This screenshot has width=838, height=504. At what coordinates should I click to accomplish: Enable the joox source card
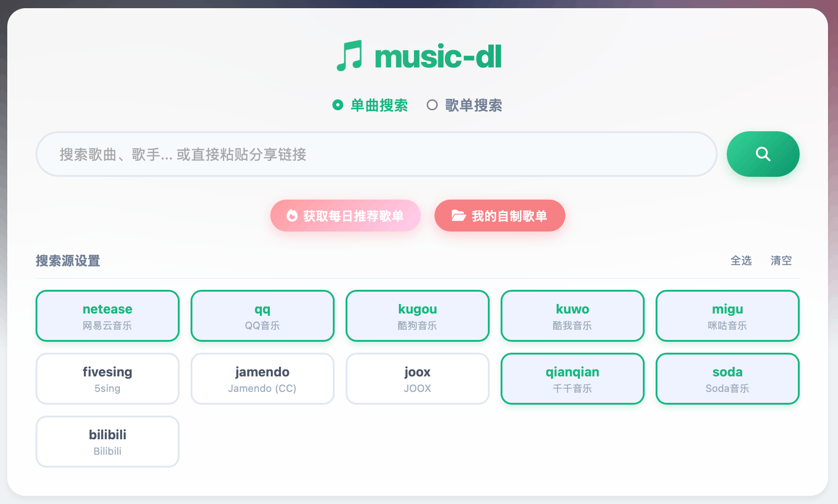point(417,379)
